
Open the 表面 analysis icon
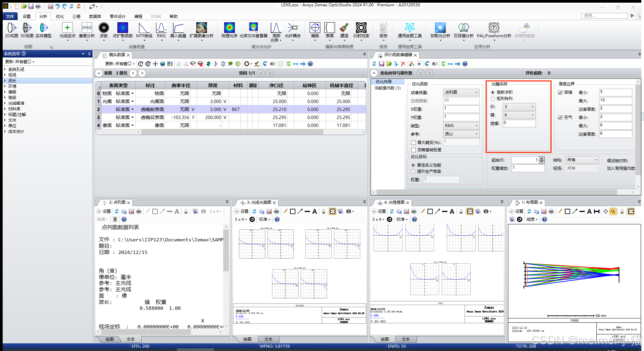pyautogui.click(x=330, y=31)
